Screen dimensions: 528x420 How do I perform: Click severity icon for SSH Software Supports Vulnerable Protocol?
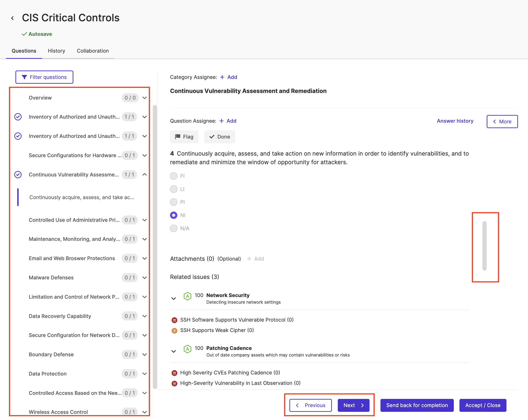coord(174,320)
